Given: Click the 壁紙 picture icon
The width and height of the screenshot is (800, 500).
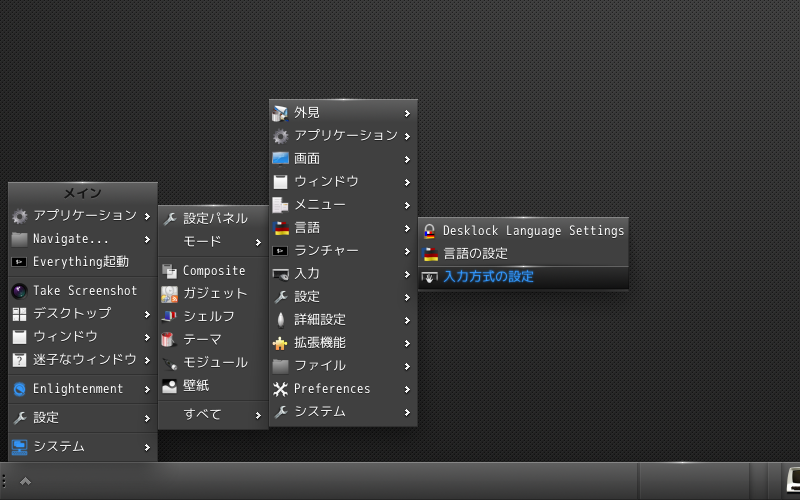Looking at the screenshot, I should point(170,386).
